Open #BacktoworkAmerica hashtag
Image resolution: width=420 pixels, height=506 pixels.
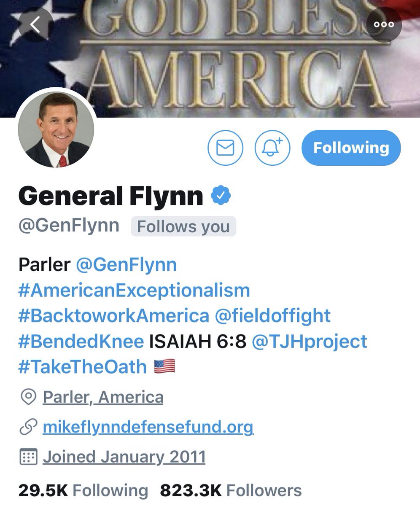[113, 316]
